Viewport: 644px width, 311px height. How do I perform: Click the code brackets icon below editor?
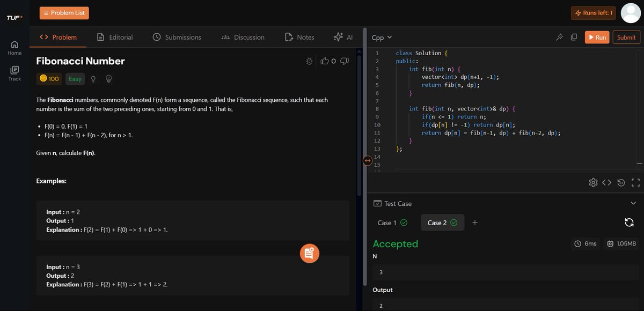[x=606, y=182]
